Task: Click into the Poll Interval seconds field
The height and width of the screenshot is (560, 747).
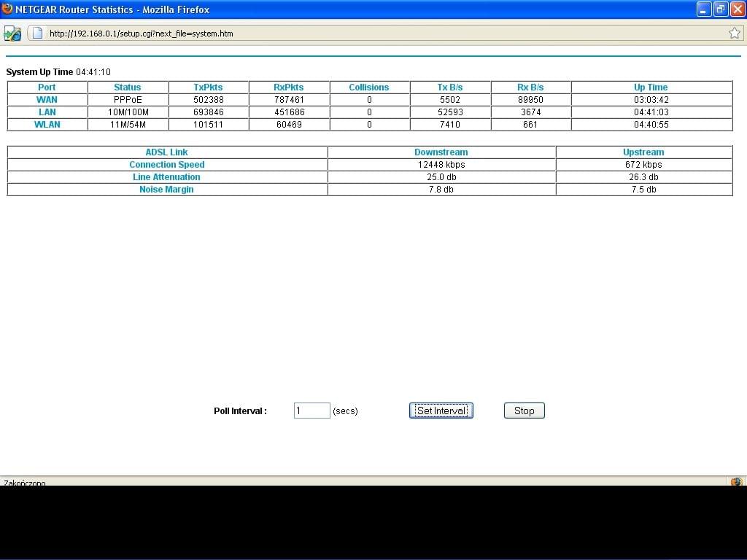Action: click(x=311, y=411)
